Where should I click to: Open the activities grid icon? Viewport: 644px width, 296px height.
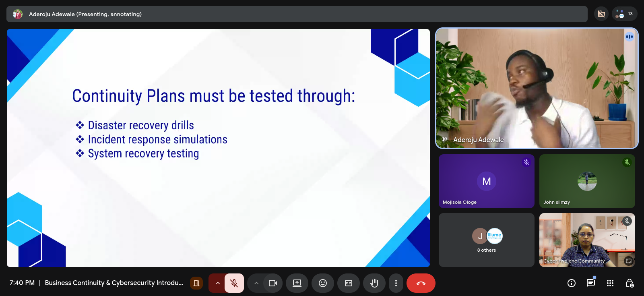click(610, 283)
